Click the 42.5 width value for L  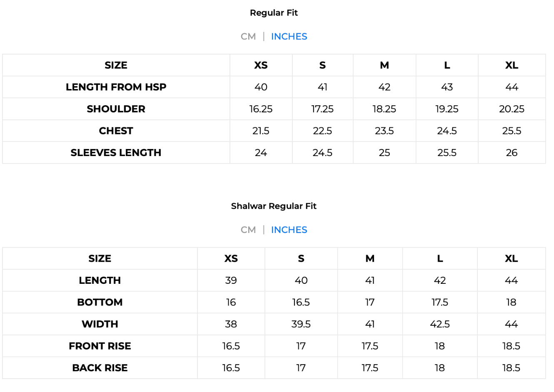point(440,324)
